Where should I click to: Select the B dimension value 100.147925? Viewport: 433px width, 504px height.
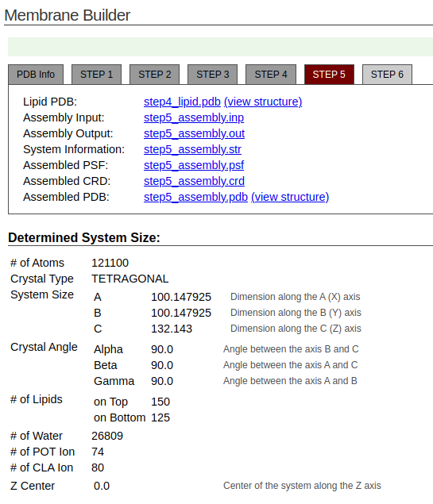[x=181, y=313]
